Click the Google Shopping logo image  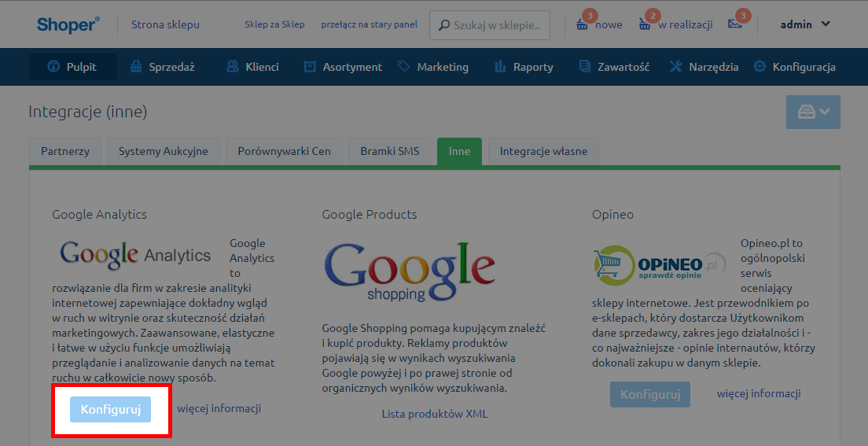point(409,272)
